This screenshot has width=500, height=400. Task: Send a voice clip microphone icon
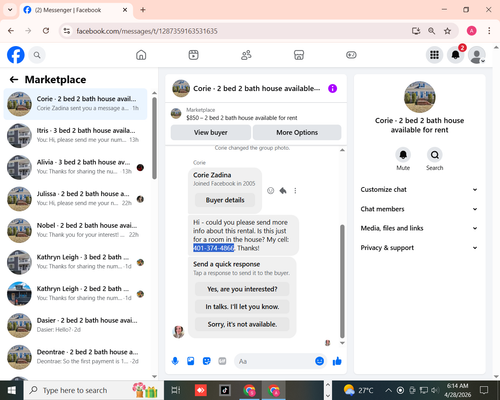[175, 361]
